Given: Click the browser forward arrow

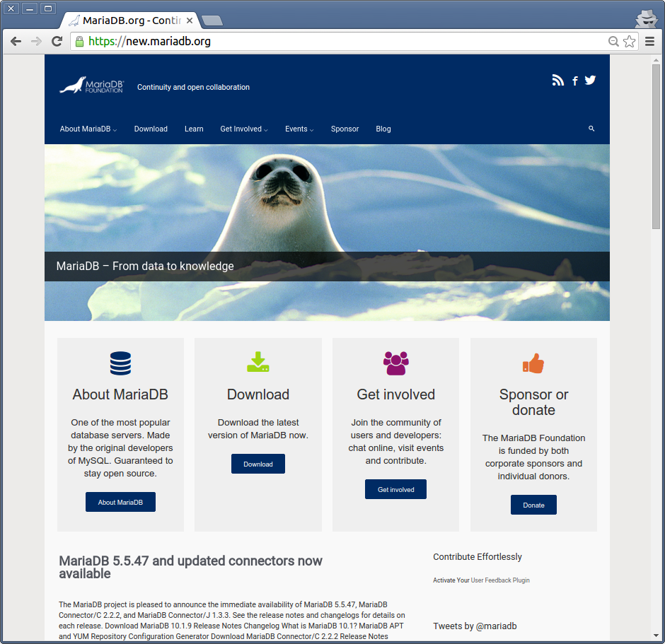Looking at the screenshot, I should 37,41.
